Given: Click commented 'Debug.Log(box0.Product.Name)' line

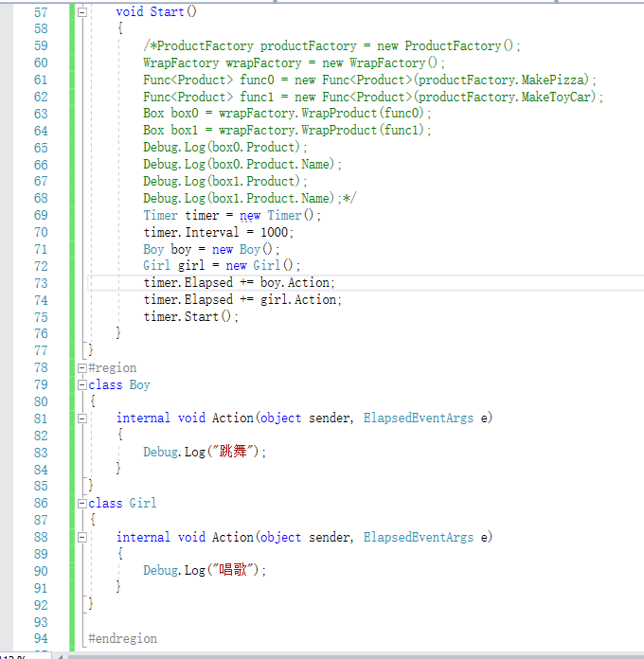Looking at the screenshot, I should click(x=242, y=165).
